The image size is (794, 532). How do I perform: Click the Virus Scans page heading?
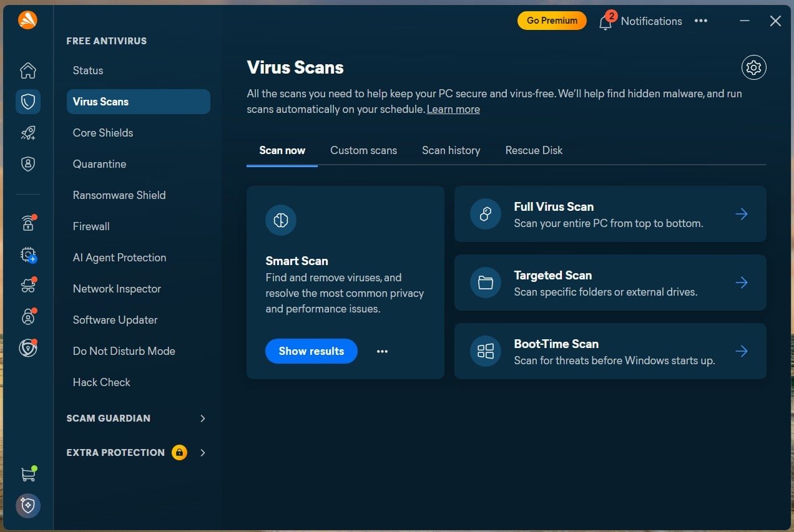pyautogui.click(x=295, y=67)
